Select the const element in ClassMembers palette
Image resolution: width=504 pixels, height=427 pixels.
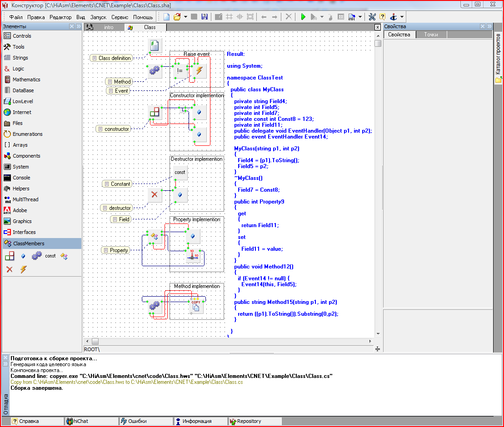(50, 256)
